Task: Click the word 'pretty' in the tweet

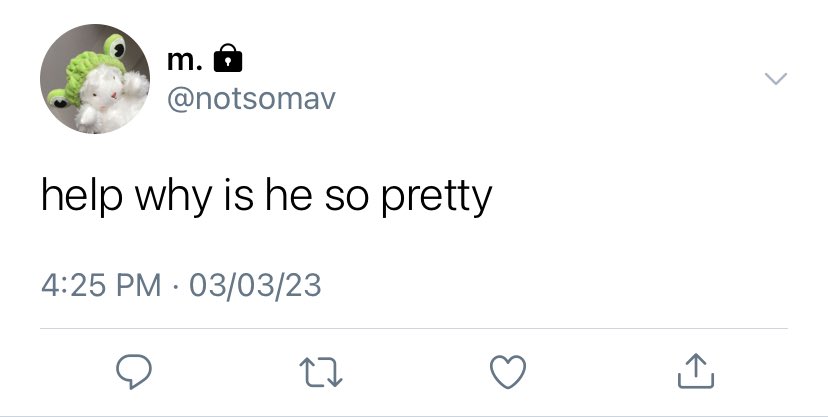Action: (437, 198)
